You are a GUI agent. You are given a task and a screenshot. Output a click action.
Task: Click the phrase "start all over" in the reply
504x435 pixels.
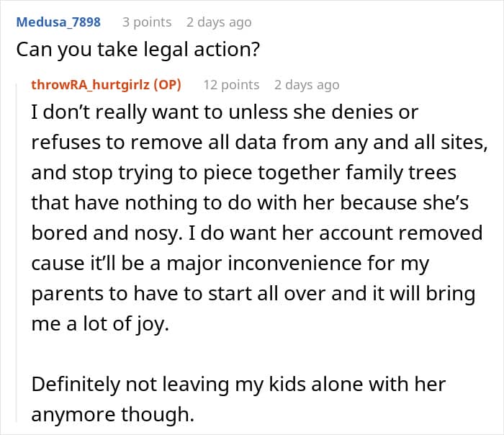[238, 295]
